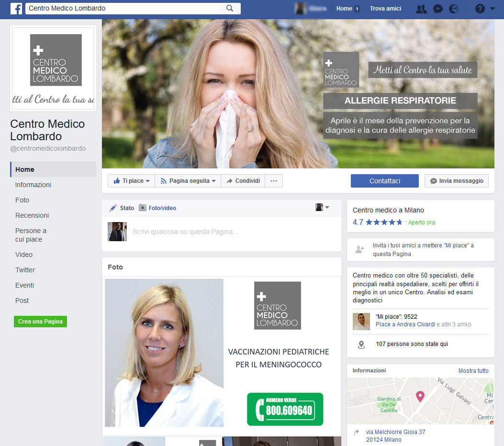Screen dimensions: 504x446
Task: Click the invite friends add-person icon
Action: coord(359,249)
